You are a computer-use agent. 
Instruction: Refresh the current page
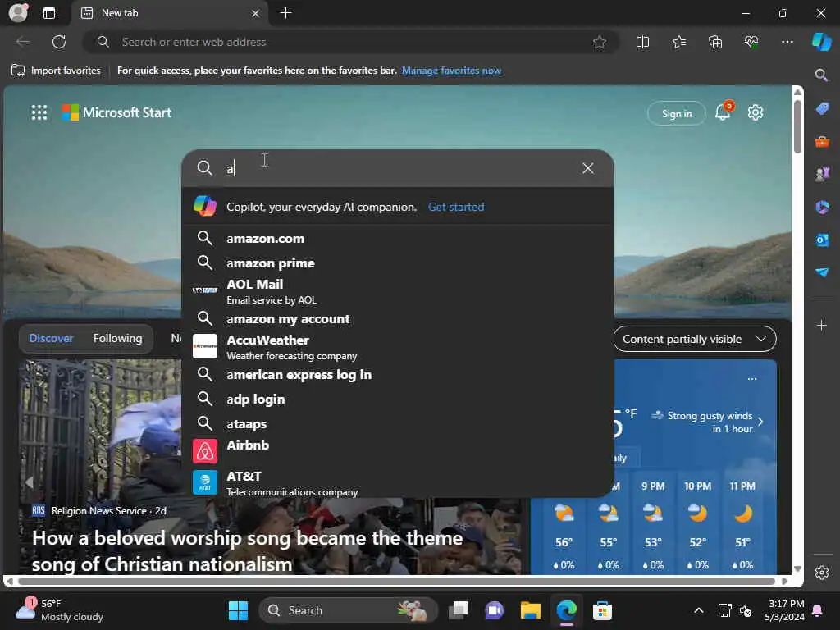(x=59, y=42)
